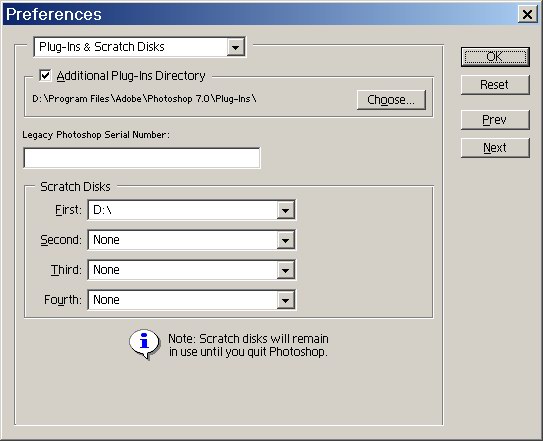Open the Fourth scratch disk dropdown
This screenshot has height=441, width=543.
[192, 300]
